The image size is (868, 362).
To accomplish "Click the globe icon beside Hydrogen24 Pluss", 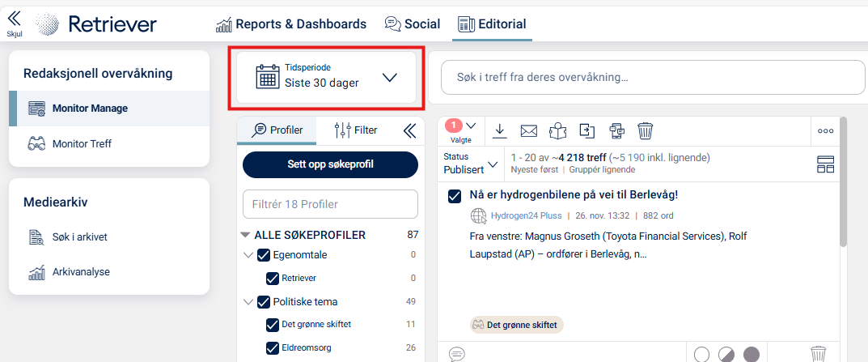I will [x=478, y=215].
